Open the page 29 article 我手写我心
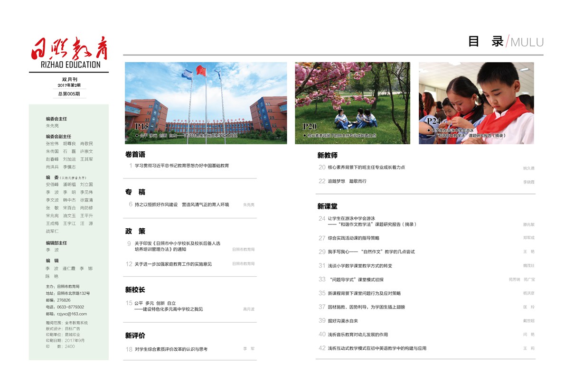Viewport: 574px width, 392px height. (371, 252)
